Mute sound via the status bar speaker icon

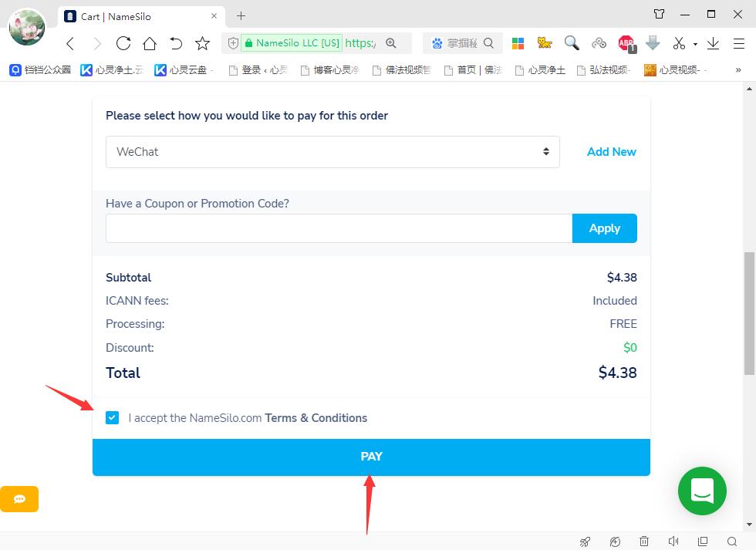(673, 542)
